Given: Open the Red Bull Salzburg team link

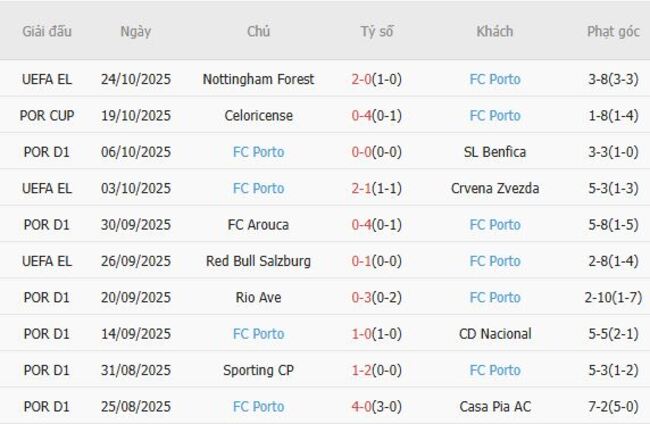Looking at the screenshot, I should (x=258, y=261).
